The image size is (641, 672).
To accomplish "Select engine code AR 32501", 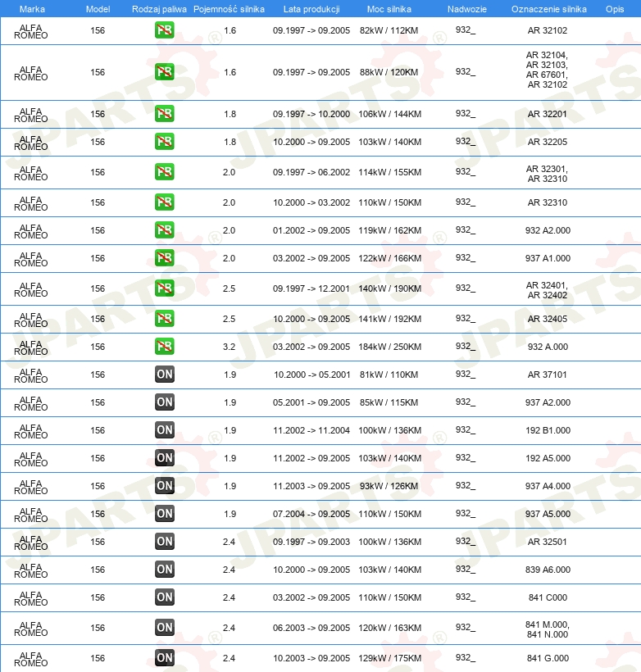I will (x=547, y=542).
